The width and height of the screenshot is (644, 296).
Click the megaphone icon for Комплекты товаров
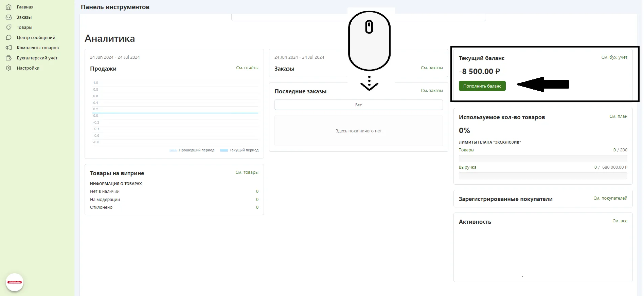tap(9, 48)
